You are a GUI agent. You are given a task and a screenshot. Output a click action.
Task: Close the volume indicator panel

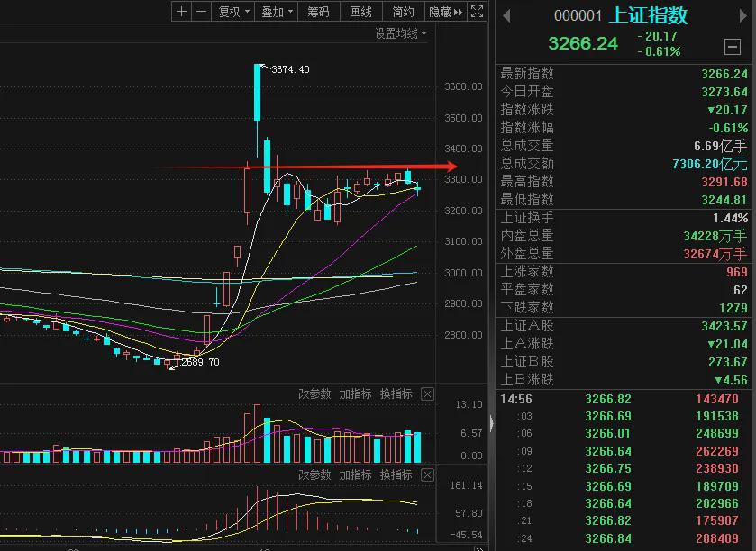pos(427,394)
